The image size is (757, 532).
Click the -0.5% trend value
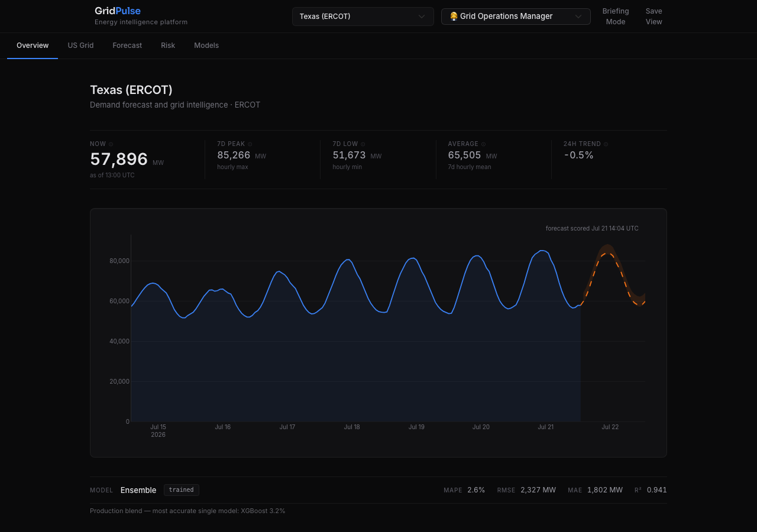(x=578, y=155)
